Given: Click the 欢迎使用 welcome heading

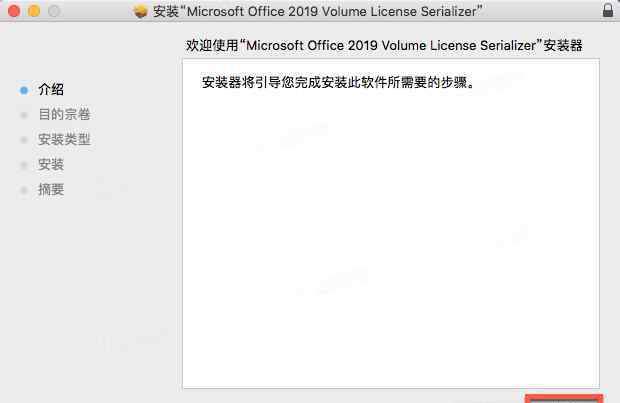Looking at the screenshot, I should click(x=384, y=46).
